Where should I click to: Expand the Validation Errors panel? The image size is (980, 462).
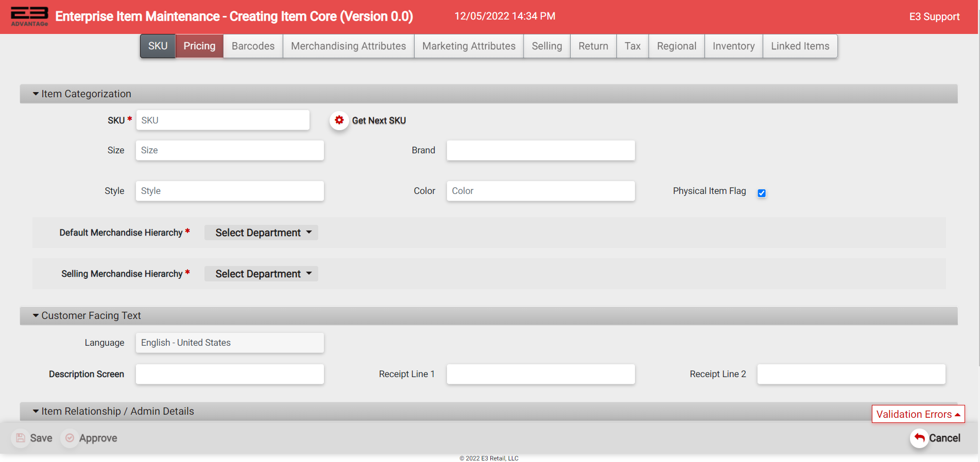(918, 414)
